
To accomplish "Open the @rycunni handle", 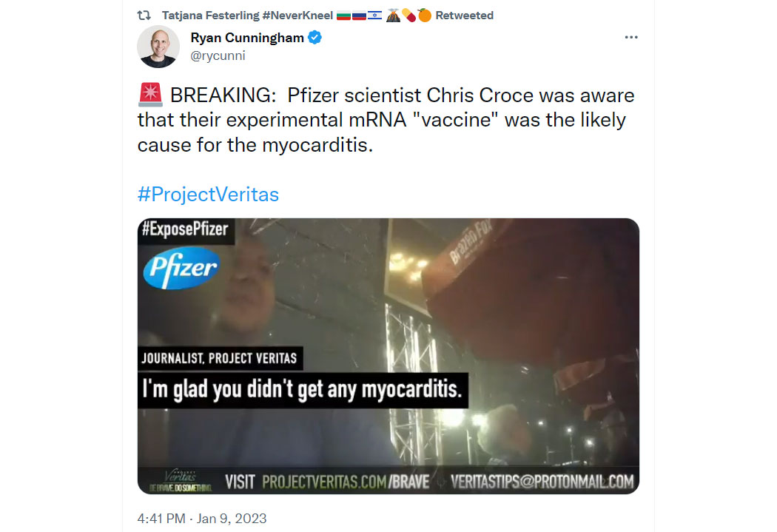I will click(x=218, y=55).
